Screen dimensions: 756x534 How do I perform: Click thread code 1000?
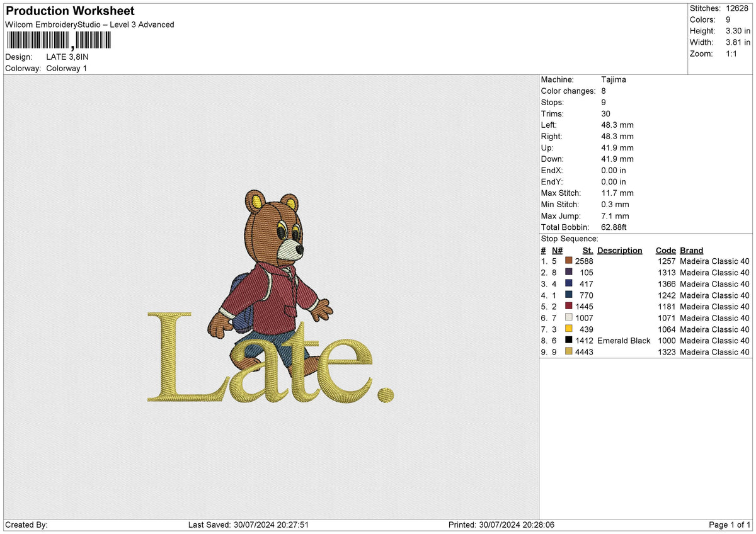pos(666,341)
